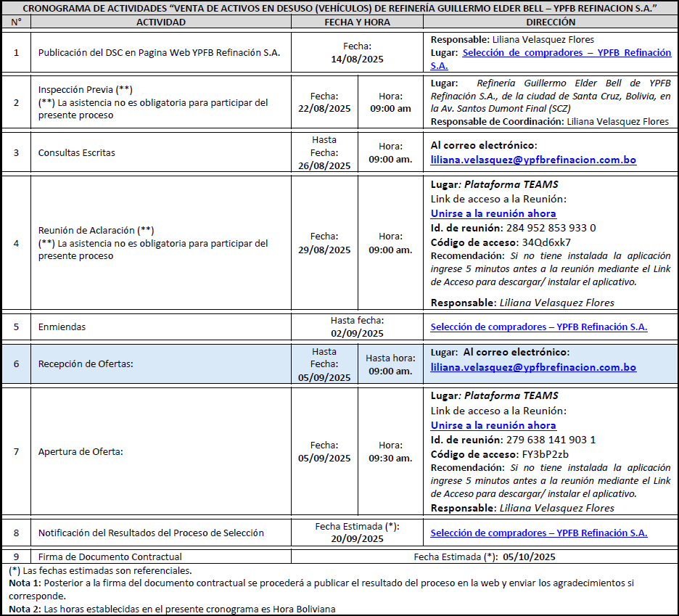Open 'Unirse a la reunión ahora' for Apertura de Oferta
The image size is (679, 616).
point(493,425)
